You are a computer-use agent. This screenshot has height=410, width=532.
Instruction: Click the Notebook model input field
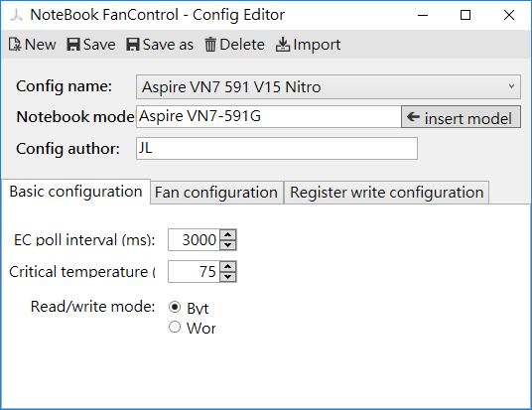(269, 116)
